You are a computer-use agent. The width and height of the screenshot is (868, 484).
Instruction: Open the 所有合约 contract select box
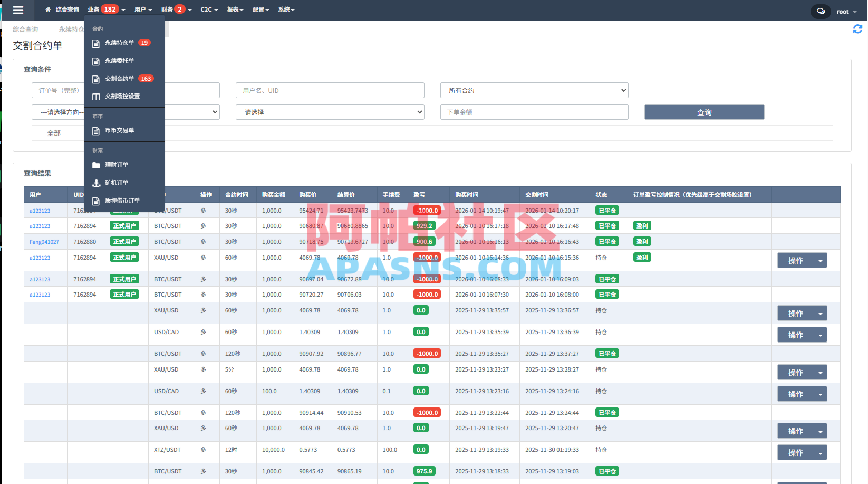(534, 90)
